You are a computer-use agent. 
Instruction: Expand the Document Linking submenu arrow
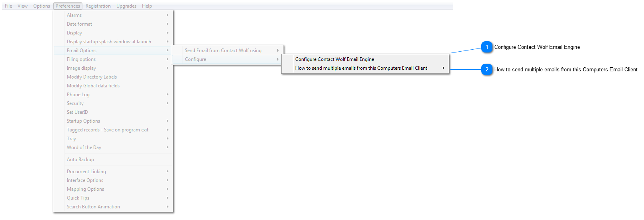coord(168,172)
